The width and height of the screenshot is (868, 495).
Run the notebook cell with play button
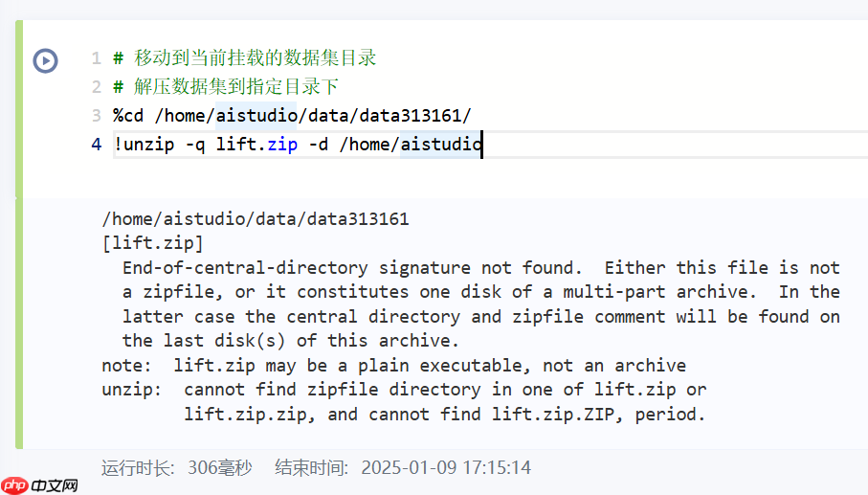[x=45, y=60]
